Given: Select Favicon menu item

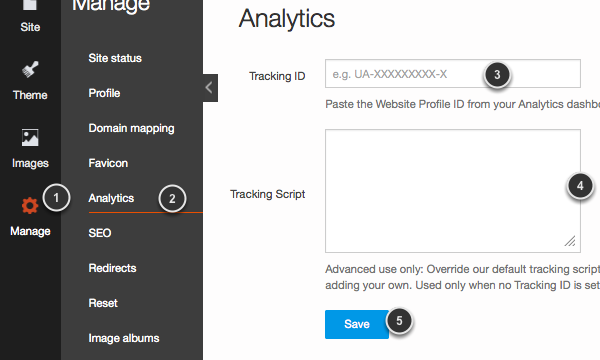Looking at the screenshot, I should (108, 163).
